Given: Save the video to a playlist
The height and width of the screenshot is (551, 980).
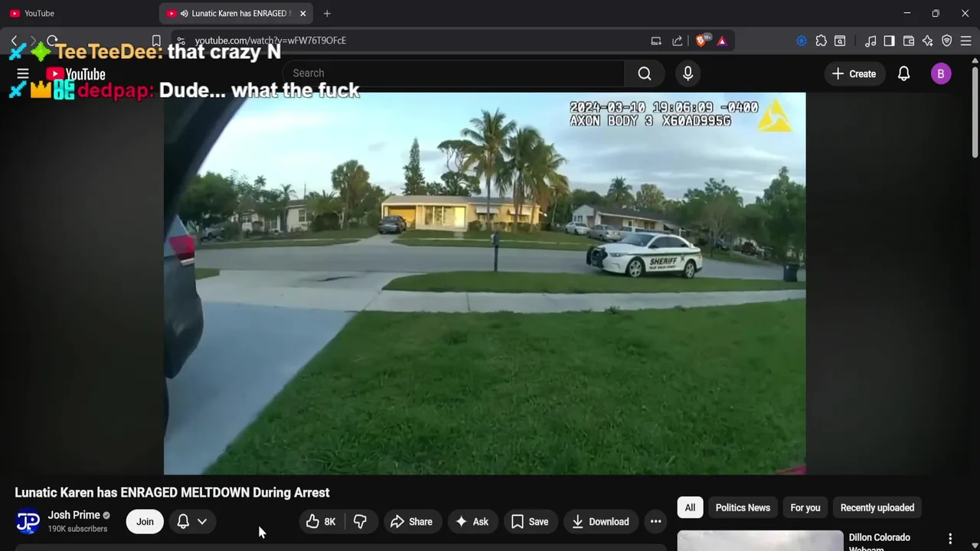Looking at the screenshot, I should [530, 522].
